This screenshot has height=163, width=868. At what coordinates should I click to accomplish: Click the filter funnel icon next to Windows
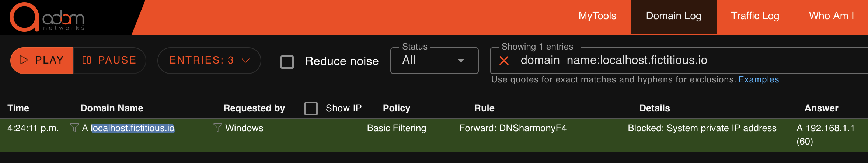coord(217,128)
